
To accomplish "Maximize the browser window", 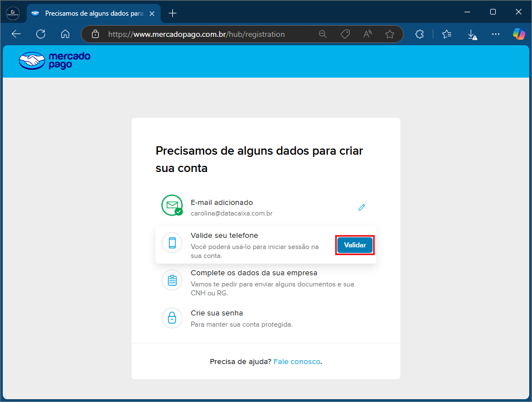I will click(x=493, y=12).
